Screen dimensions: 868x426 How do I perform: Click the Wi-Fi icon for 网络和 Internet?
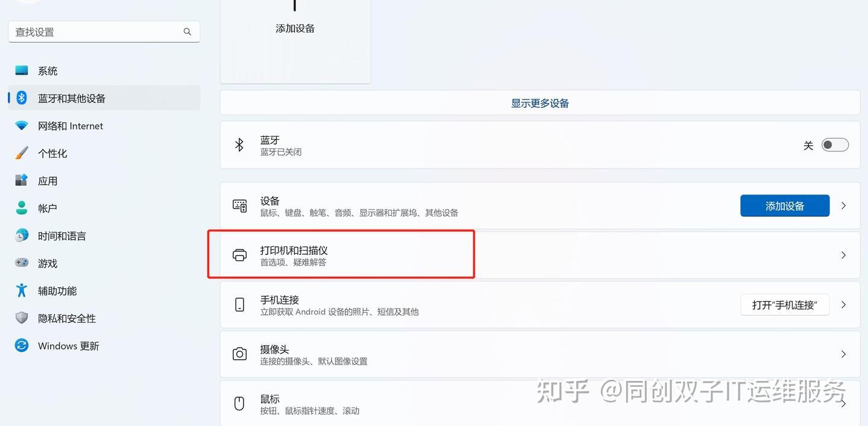[22, 125]
